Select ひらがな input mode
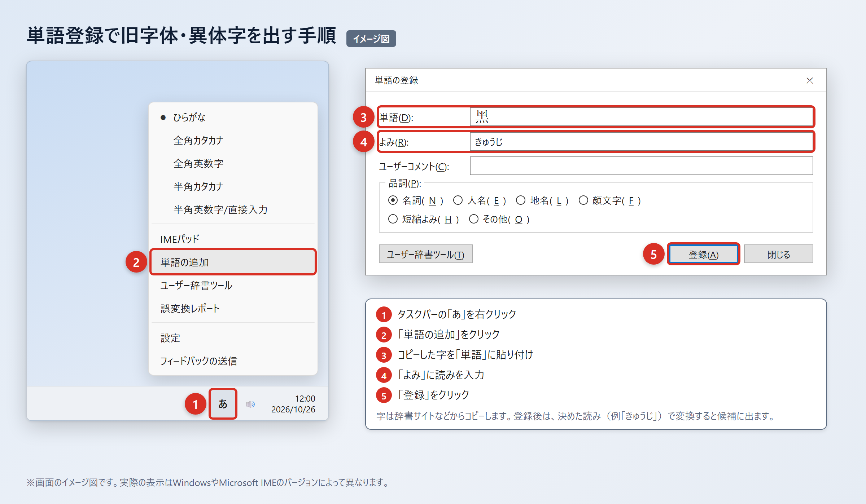This screenshot has width=866, height=504. tap(233, 117)
